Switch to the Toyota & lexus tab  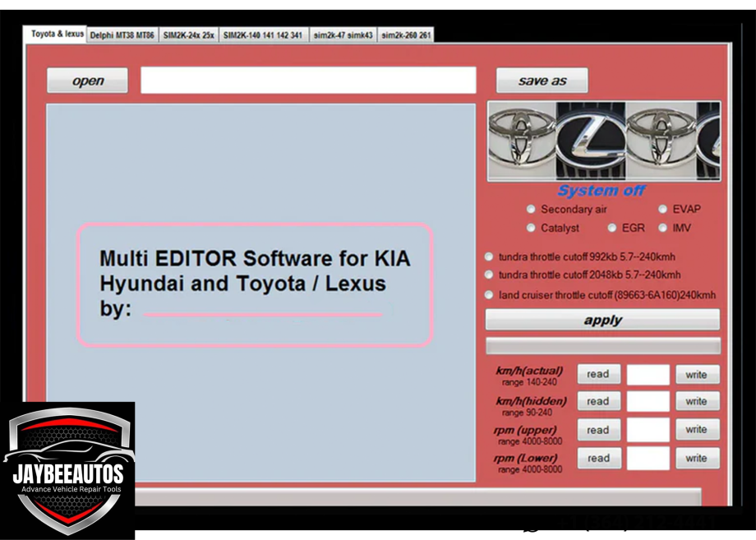(56, 34)
